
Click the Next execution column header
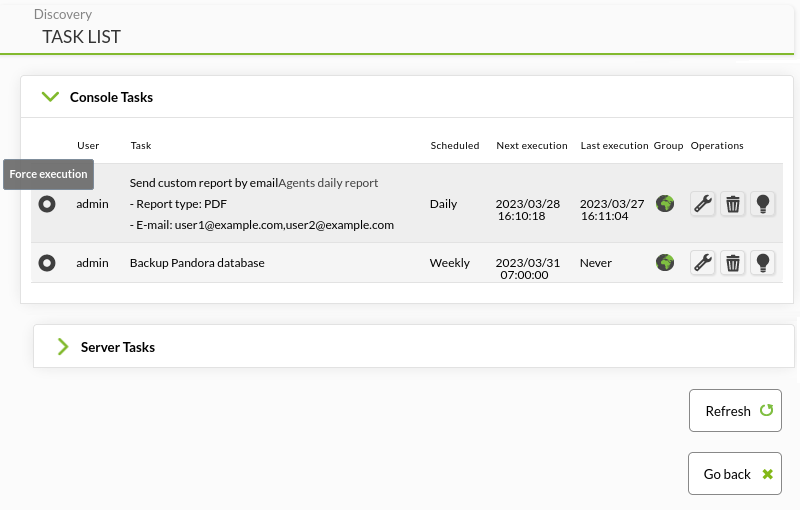532,145
